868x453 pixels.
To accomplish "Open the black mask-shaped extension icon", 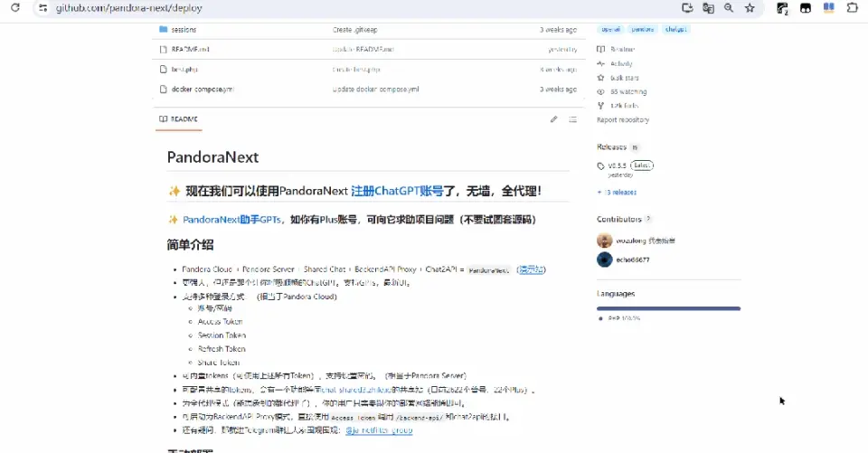I will (x=806, y=8).
